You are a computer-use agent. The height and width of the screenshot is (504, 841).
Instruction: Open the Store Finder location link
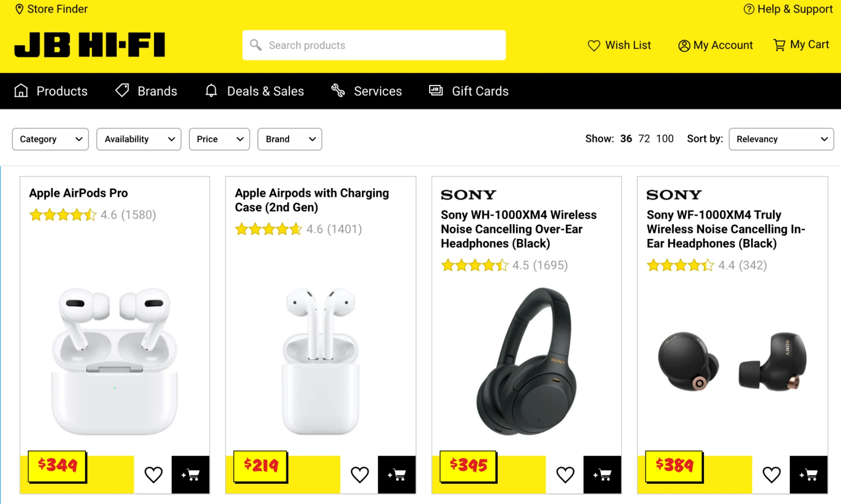(51, 9)
